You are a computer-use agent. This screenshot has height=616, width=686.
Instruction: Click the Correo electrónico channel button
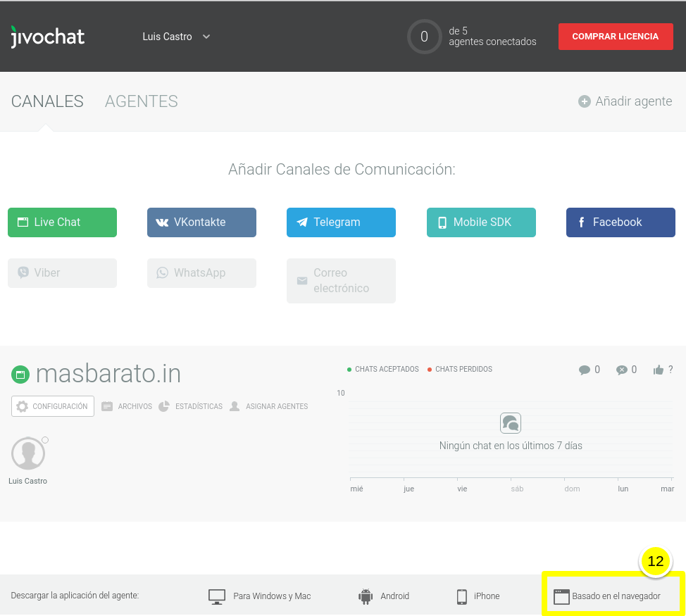[x=341, y=281]
